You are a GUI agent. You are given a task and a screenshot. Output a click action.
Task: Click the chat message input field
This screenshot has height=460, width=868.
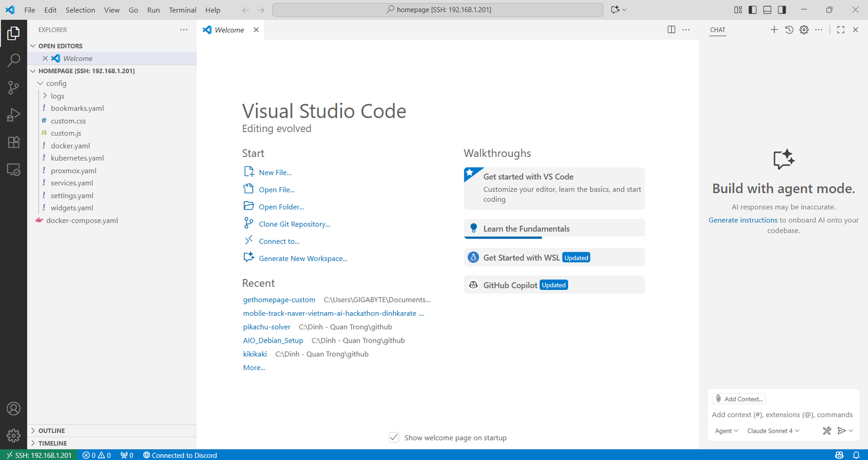(x=782, y=415)
